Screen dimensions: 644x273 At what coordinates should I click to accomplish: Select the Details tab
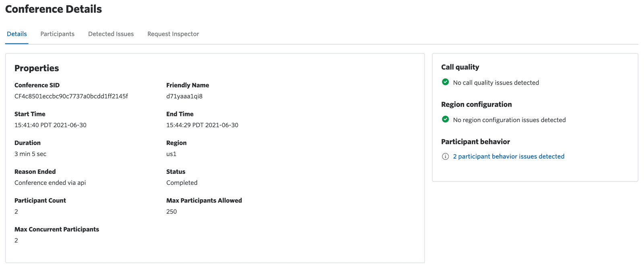[17, 34]
